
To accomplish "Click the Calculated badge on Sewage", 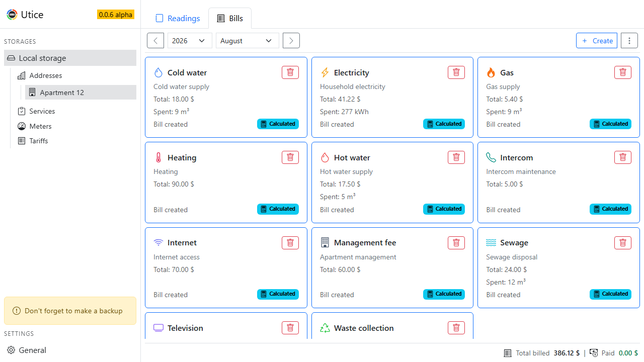I will coord(610,294).
